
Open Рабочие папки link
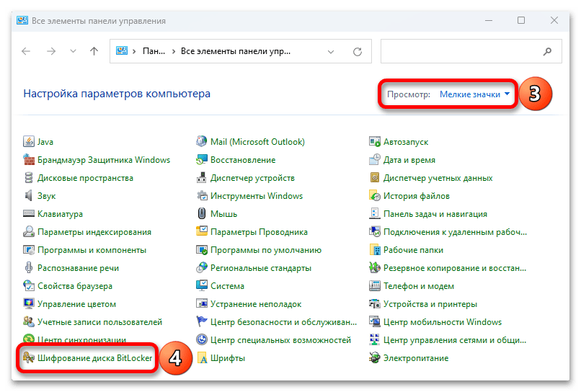(x=413, y=250)
